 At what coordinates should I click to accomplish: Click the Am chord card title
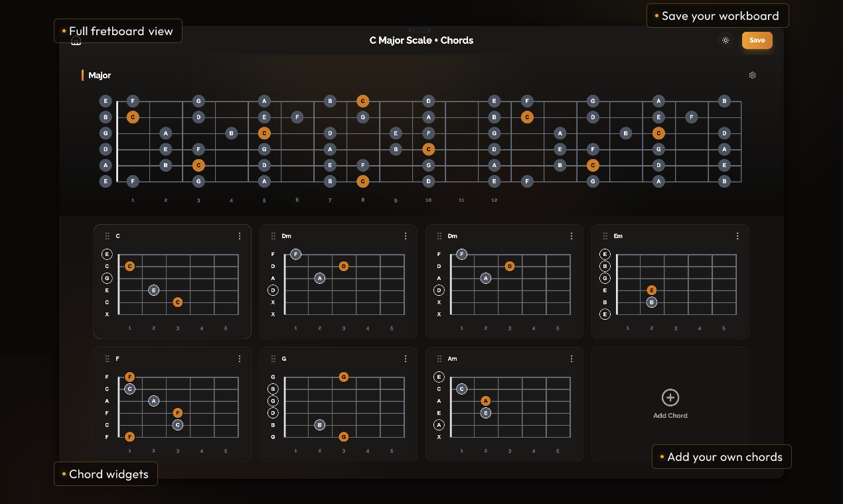[x=452, y=359]
